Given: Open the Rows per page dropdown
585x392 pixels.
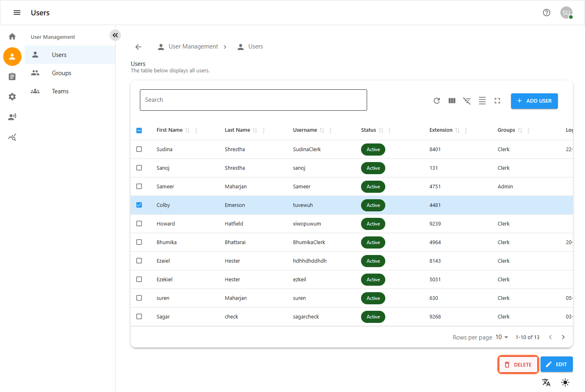Looking at the screenshot, I should click(502, 337).
